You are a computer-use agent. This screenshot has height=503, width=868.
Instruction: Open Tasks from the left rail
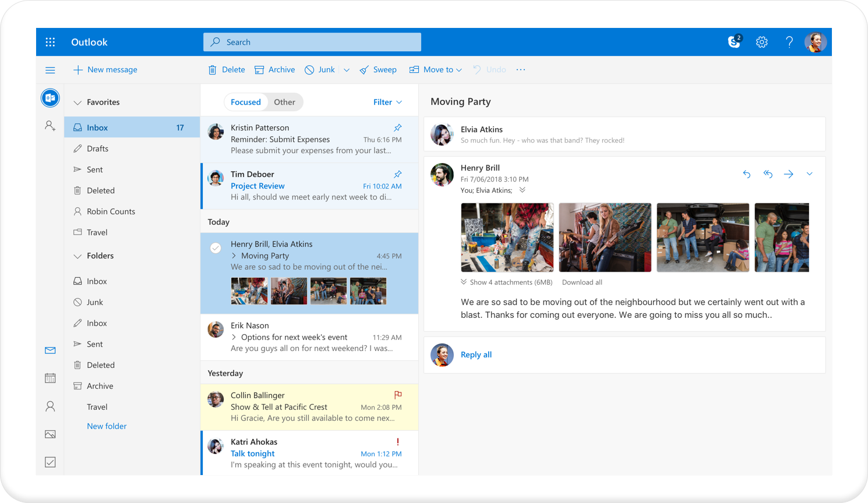(x=50, y=462)
